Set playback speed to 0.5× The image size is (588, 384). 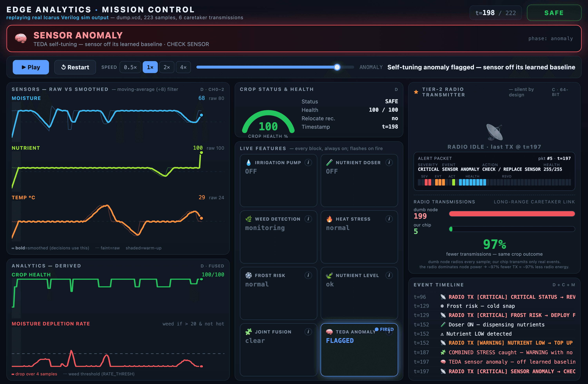130,67
